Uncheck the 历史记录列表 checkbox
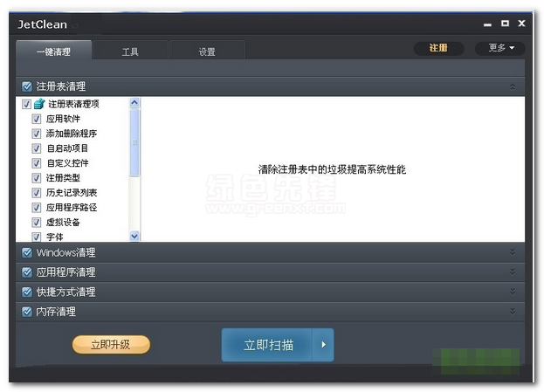Image resolution: width=544 pixels, height=392 pixels. (x=37, y=193)
